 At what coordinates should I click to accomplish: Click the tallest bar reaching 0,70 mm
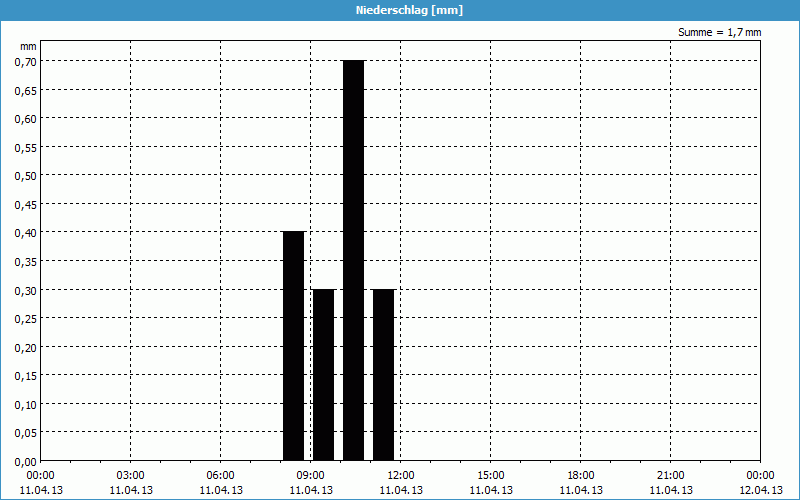[354, 260]
